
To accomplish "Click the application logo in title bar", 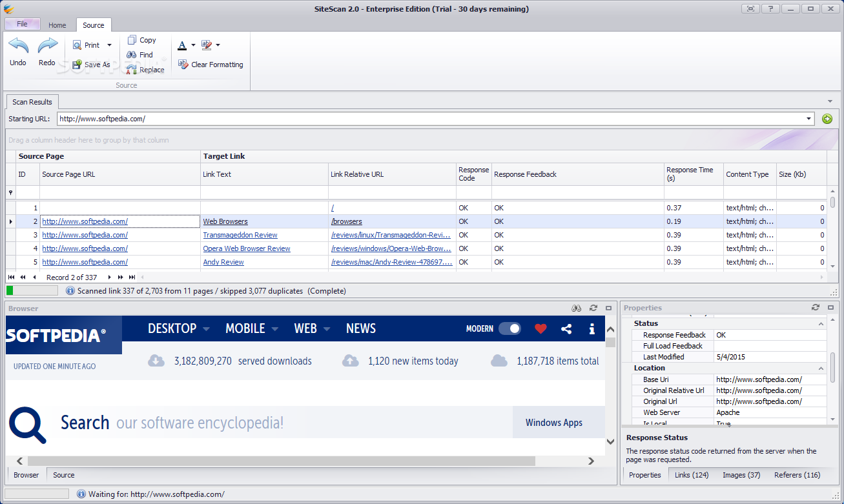I will click(x=9, y=8).
